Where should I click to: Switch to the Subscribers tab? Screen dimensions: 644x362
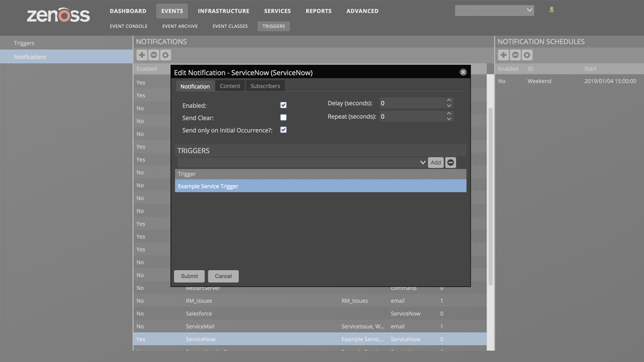click(x=265, y=86)
